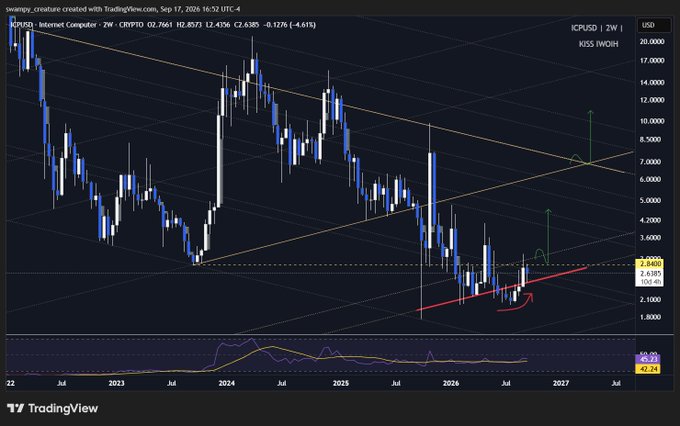Click the 8.5000 price axis label
The width and height of the screenshot is (680, 426).
(652, 140)
